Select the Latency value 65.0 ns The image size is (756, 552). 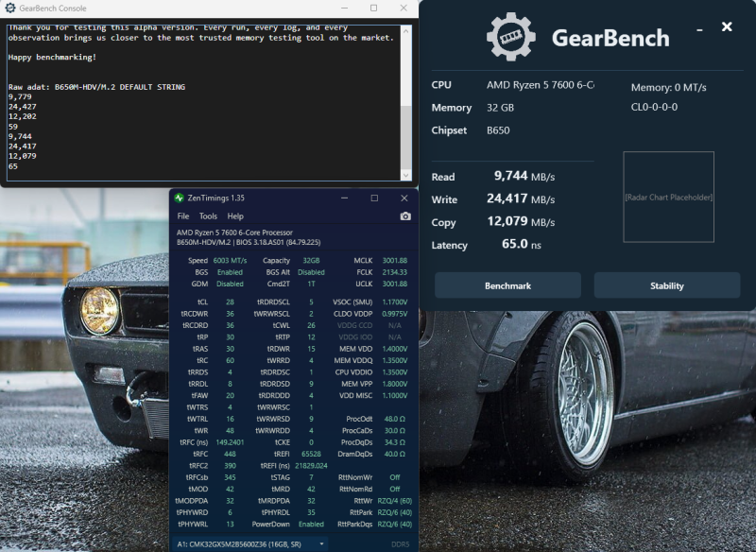tap(522, 244)
